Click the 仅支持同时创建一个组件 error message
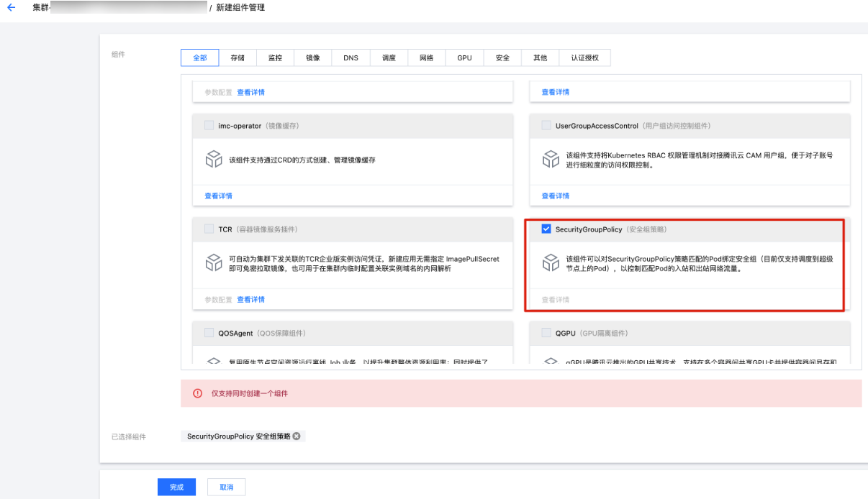 point(249,394)
